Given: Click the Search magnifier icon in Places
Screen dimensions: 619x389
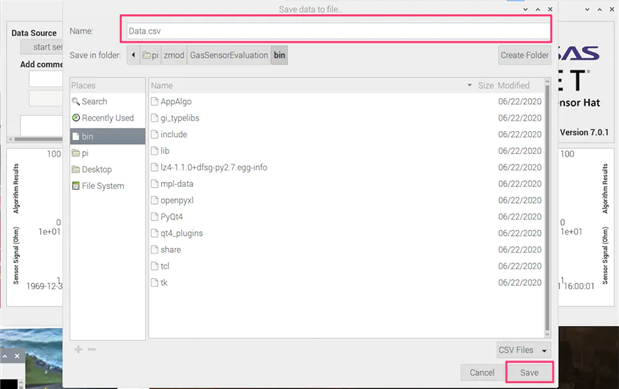Looking at the screenshot, I should pos(76,101).
